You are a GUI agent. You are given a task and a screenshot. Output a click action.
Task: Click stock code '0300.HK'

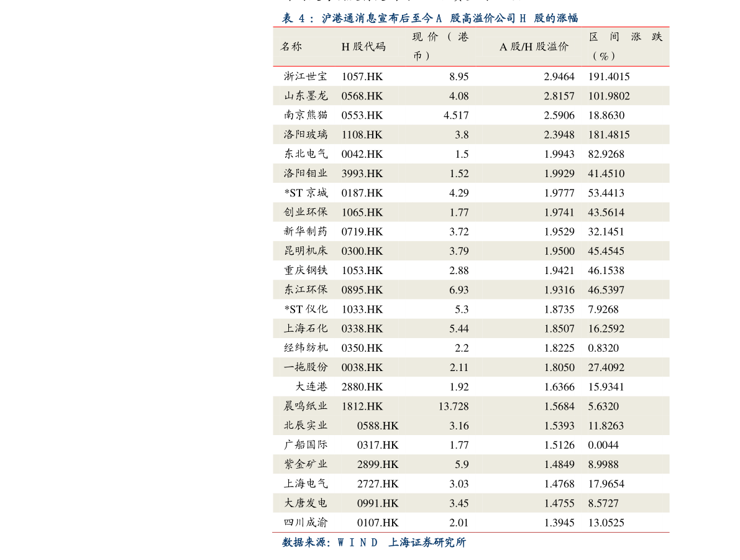[x=362, y=251]
